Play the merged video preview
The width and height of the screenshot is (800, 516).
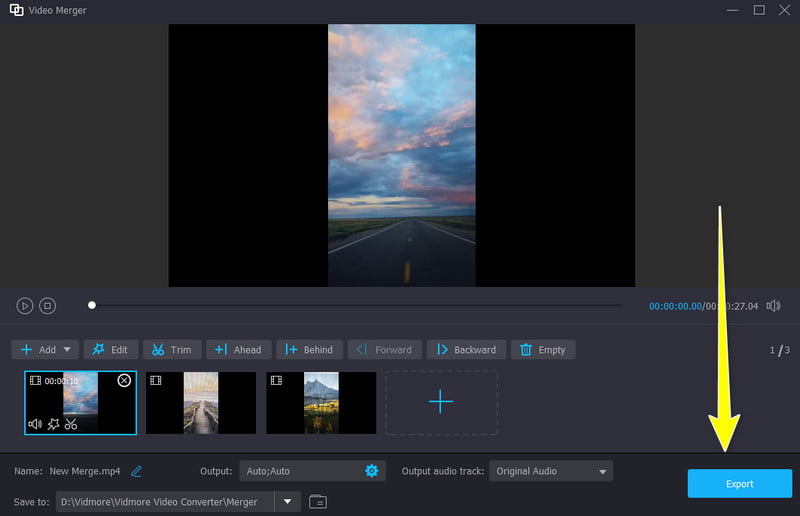click(x=24, y=306)
